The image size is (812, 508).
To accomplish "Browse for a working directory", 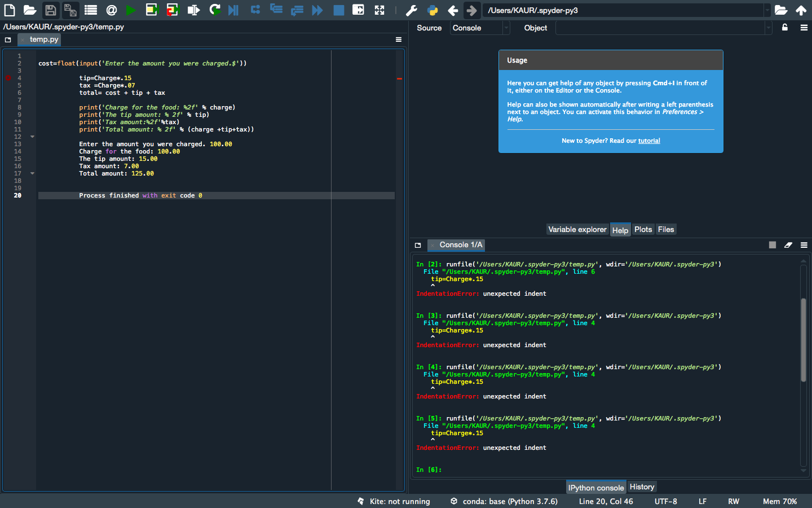I will click(781, 10).
